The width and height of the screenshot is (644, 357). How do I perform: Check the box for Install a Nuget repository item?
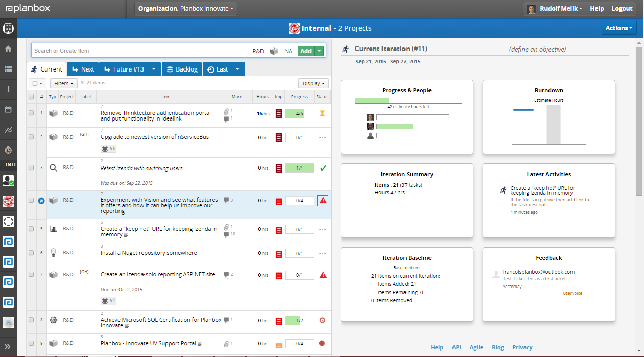click(31, 253)
